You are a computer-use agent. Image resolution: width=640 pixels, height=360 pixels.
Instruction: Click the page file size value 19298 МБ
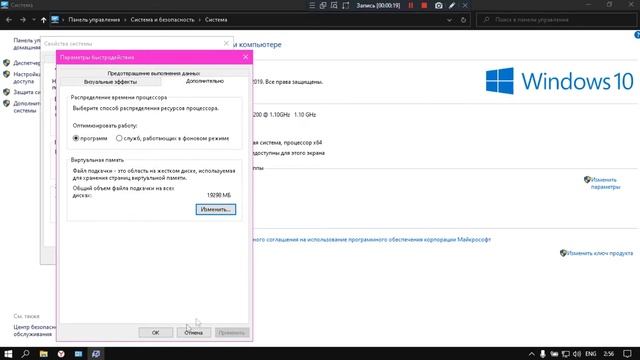point(219,195)
